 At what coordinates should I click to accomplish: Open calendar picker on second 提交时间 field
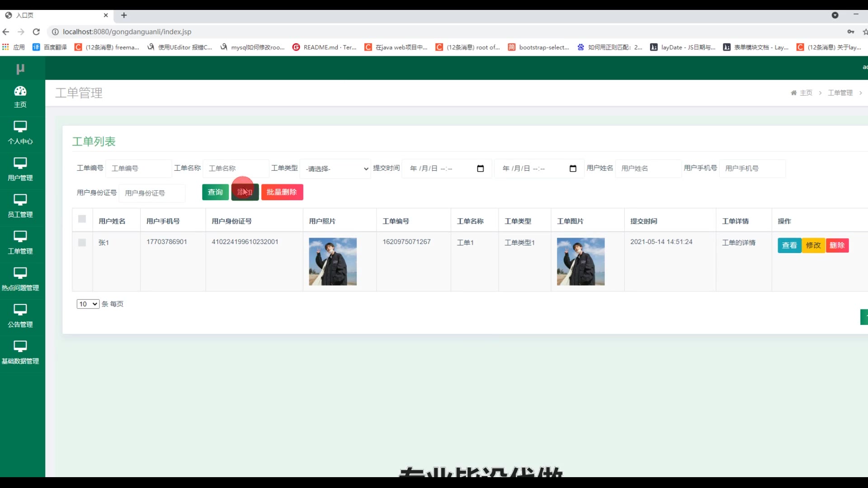pyautogui.click(x=573, y=169)
